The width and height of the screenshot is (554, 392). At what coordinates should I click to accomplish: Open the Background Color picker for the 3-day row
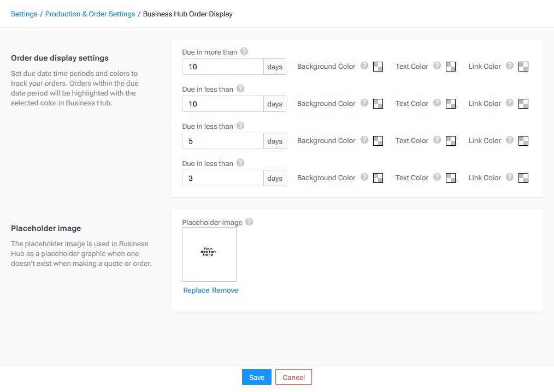(378, 177)
